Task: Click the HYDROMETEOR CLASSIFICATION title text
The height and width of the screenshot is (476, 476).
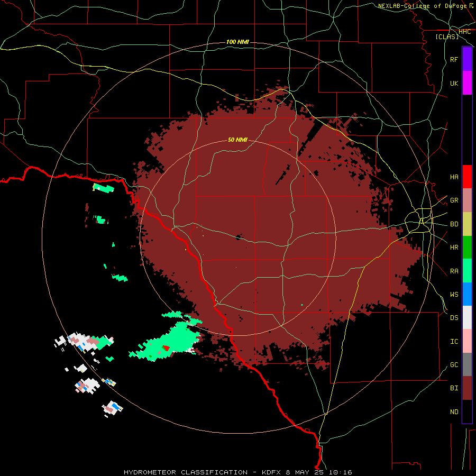Action: [186, 472]
